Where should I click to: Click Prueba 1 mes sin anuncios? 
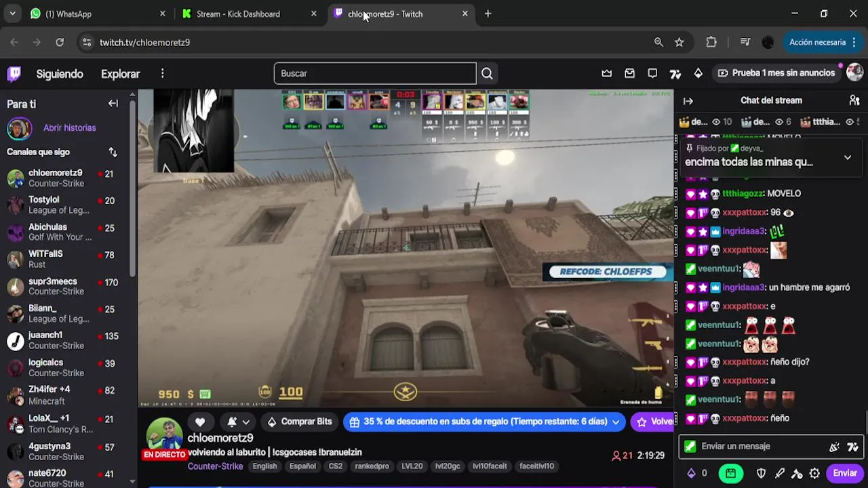(776, 73)
